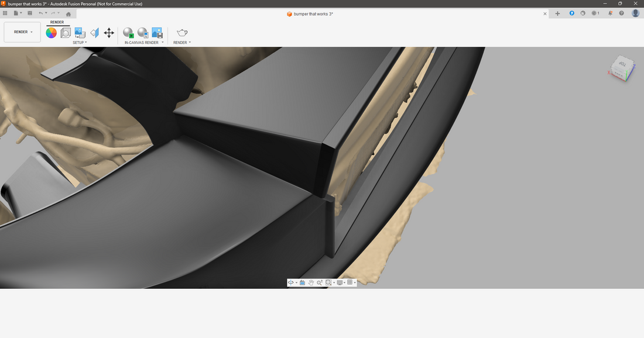644x338 pixels.
Task: Open the Orbit type dropdown arrow
Action: [297, 282]
